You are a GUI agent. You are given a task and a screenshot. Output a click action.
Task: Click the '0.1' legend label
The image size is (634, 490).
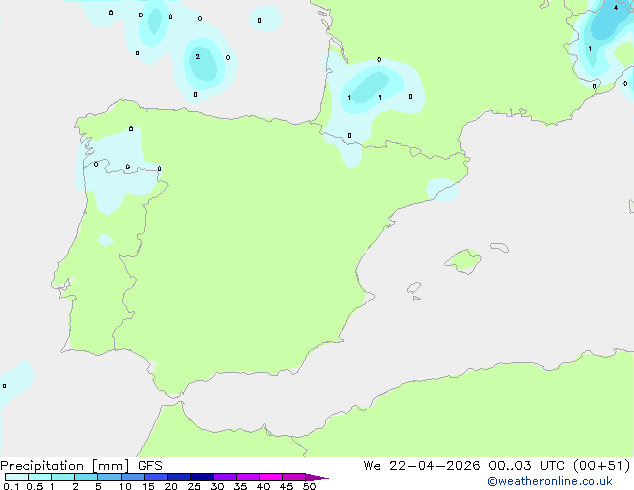11,486
